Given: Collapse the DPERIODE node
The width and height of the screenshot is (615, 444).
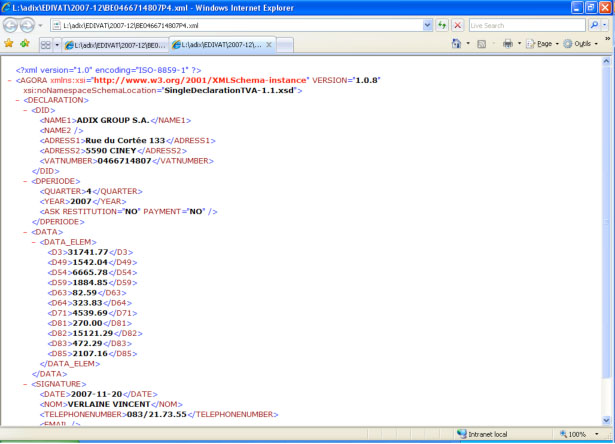Looking at the screenshot, I should (x=25, y=182).
